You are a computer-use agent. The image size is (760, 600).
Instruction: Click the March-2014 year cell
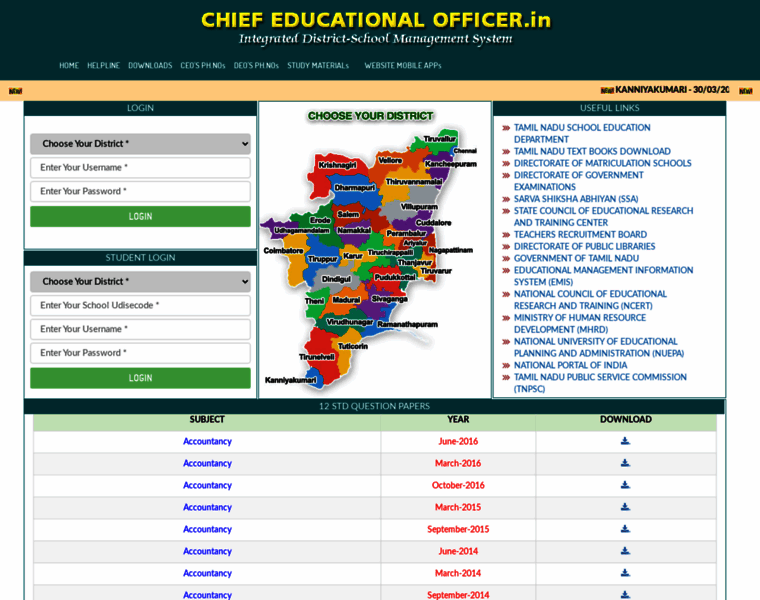pyautogui.click(x=458, y=573)
